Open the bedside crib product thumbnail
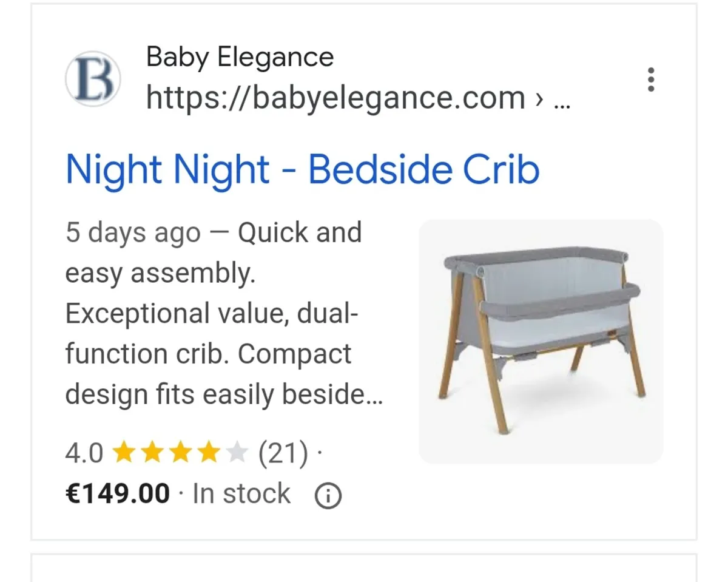This screenshot has height=582, width=728. click(x=541, y=341)
